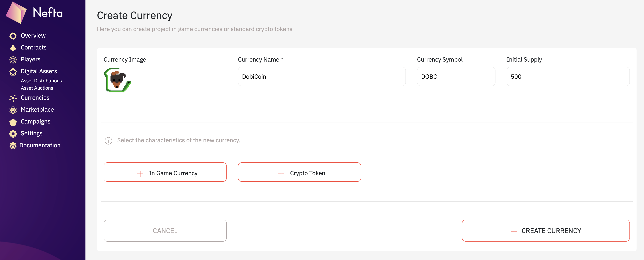644x260 pixels.
Task: Toggle the Crypto Token option
Action: pos(299,172)
